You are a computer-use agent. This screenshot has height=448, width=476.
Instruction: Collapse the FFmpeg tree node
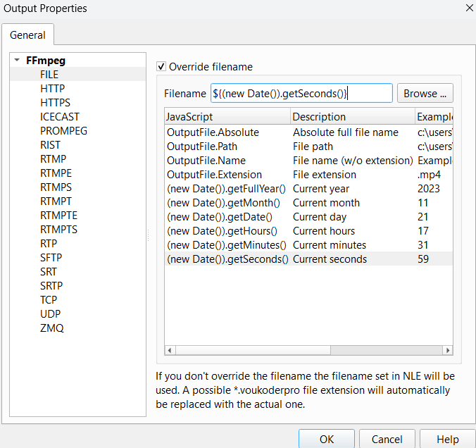[17, 61]
